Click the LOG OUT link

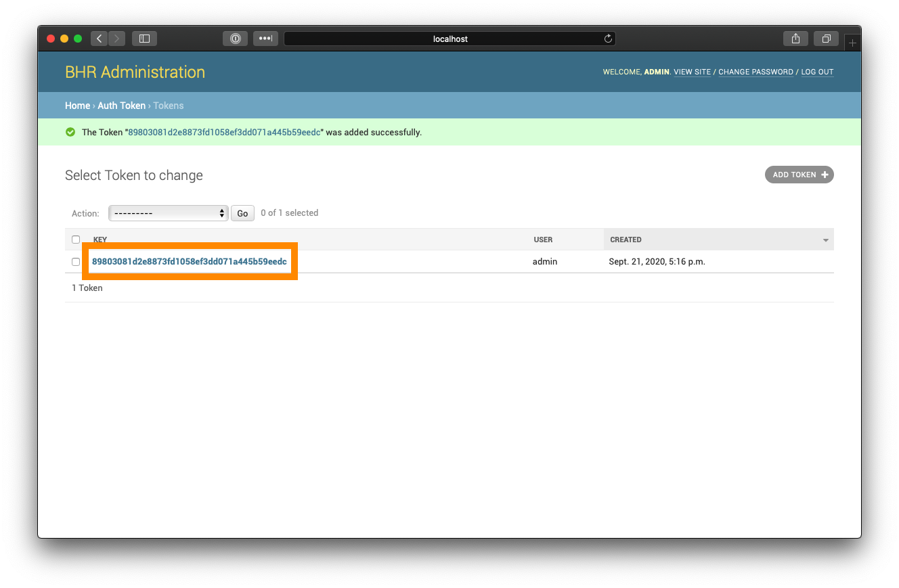pyautogui.click(x=817, y=72)
